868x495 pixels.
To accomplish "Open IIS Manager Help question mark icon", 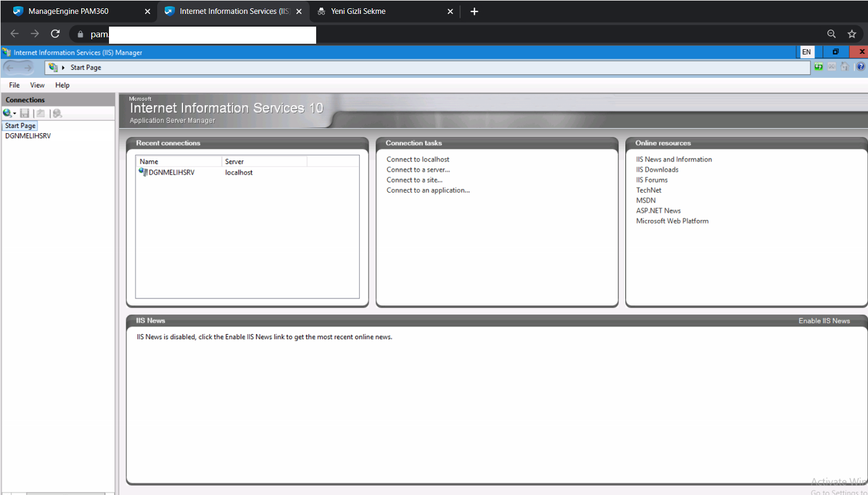I will (x=860, y=67).
